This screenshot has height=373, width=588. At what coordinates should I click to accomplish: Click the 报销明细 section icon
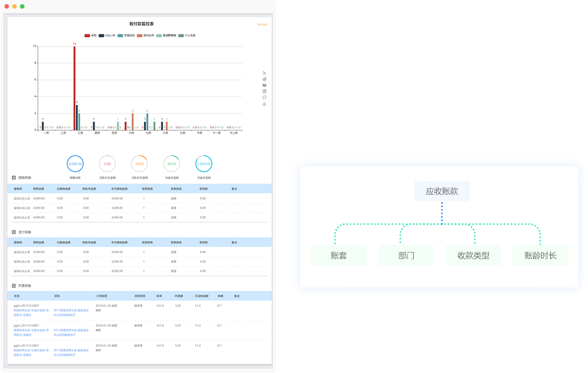(14, 178)
